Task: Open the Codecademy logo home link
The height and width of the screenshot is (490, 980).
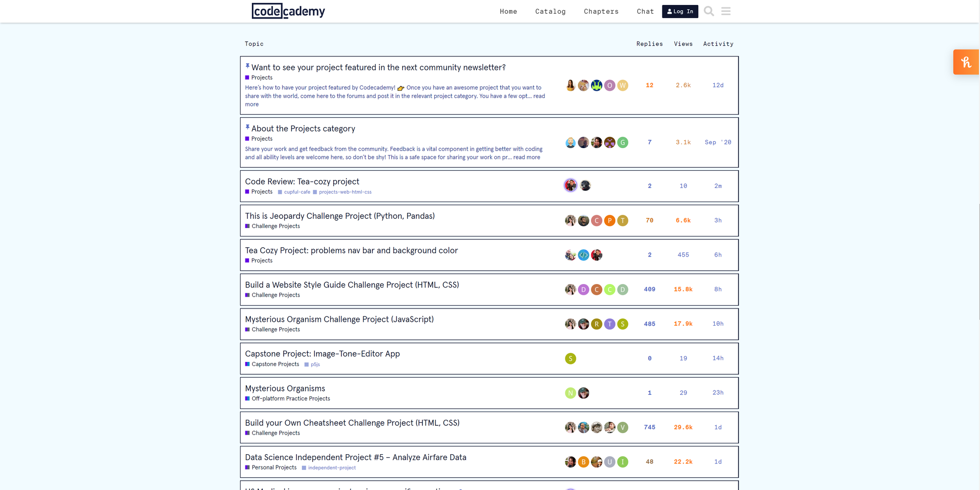Action: tap(288, 11)
